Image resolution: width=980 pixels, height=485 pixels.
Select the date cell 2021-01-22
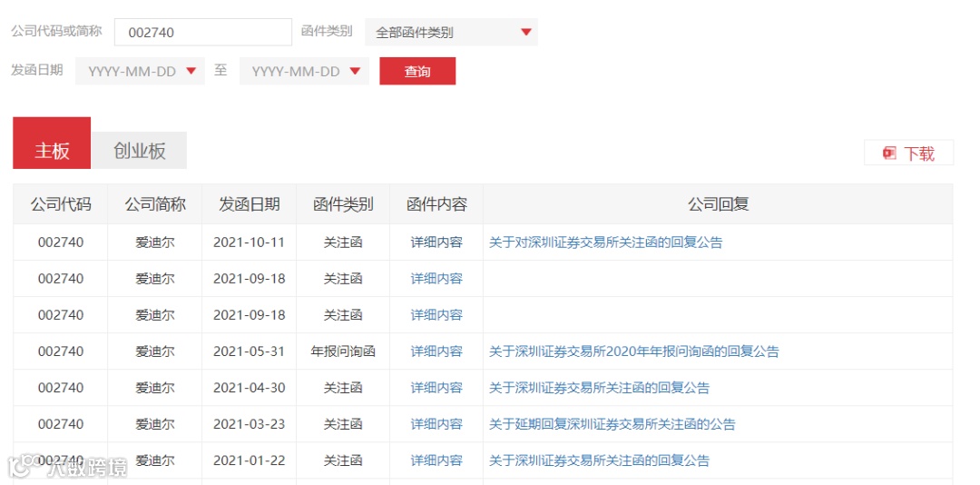[250, 460]
